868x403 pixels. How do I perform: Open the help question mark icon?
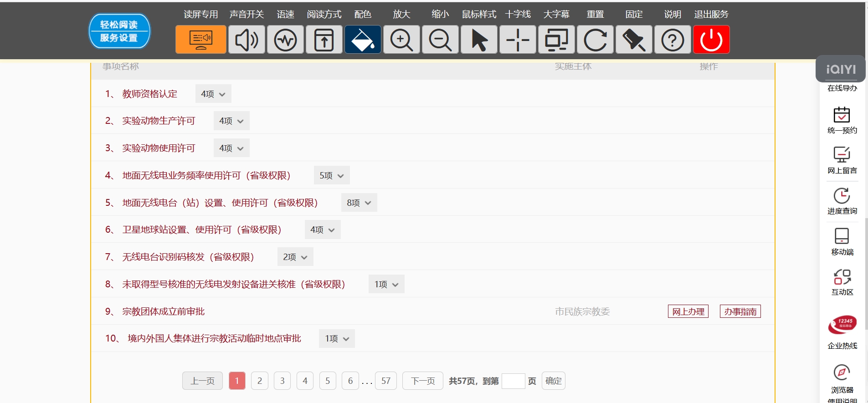673,40
